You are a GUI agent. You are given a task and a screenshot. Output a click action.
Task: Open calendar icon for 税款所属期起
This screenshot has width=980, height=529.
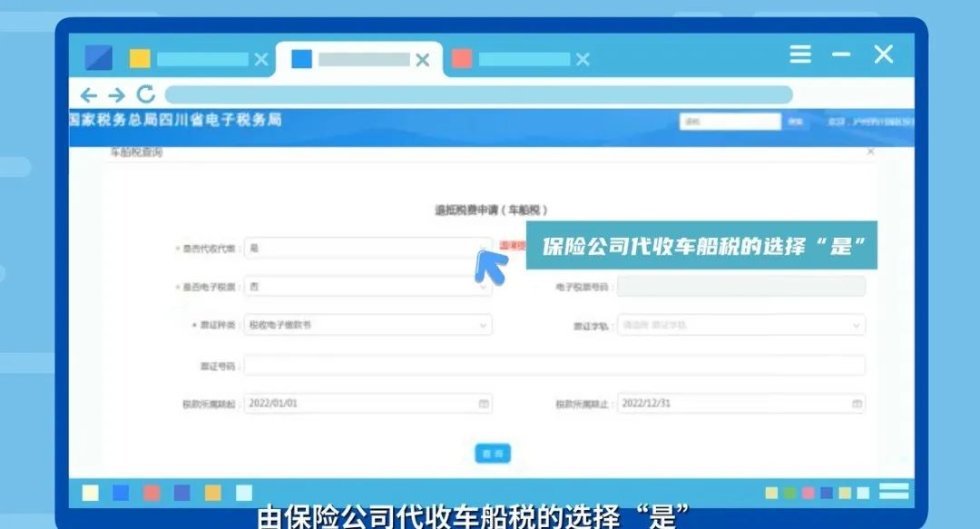click(483, 404)
